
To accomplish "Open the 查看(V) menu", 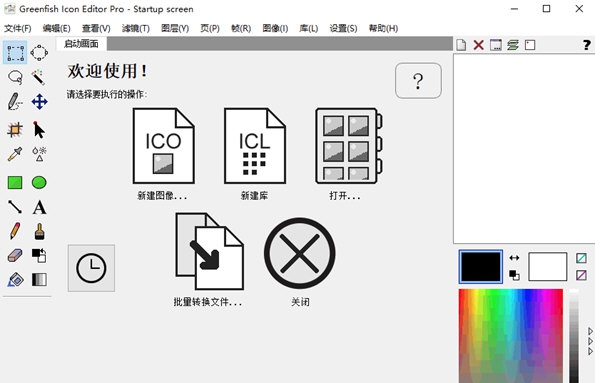I will coord(96,28).
